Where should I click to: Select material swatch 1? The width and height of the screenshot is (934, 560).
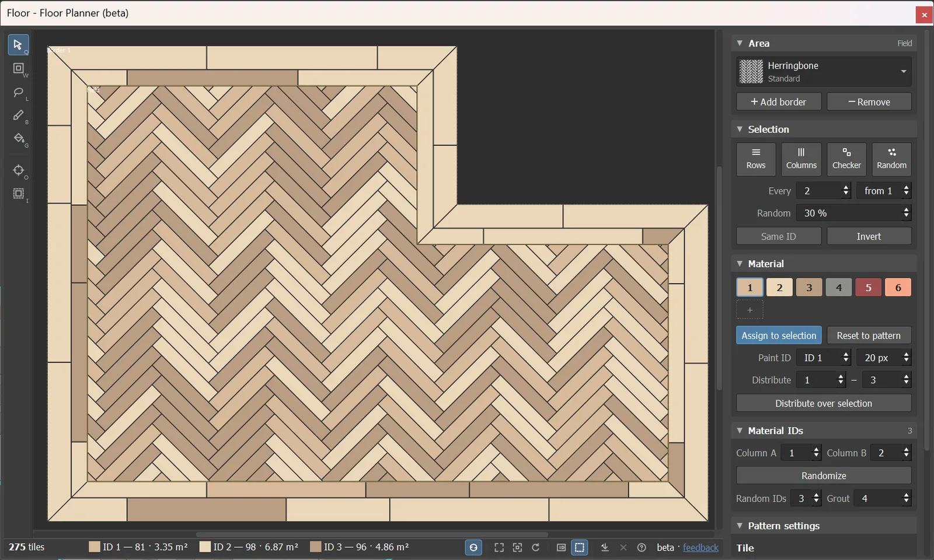point(750,287)
